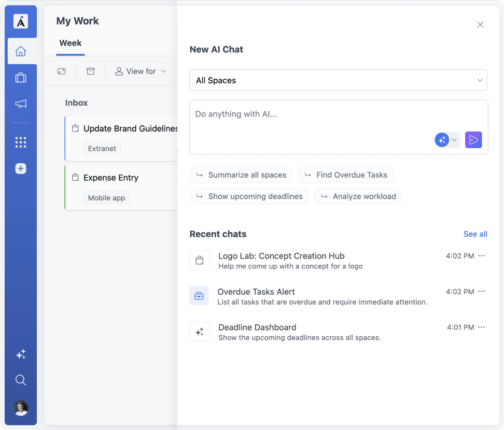Choose the Summarize all spaces suggestion
The image size is (504, 430).
(241, 175)
